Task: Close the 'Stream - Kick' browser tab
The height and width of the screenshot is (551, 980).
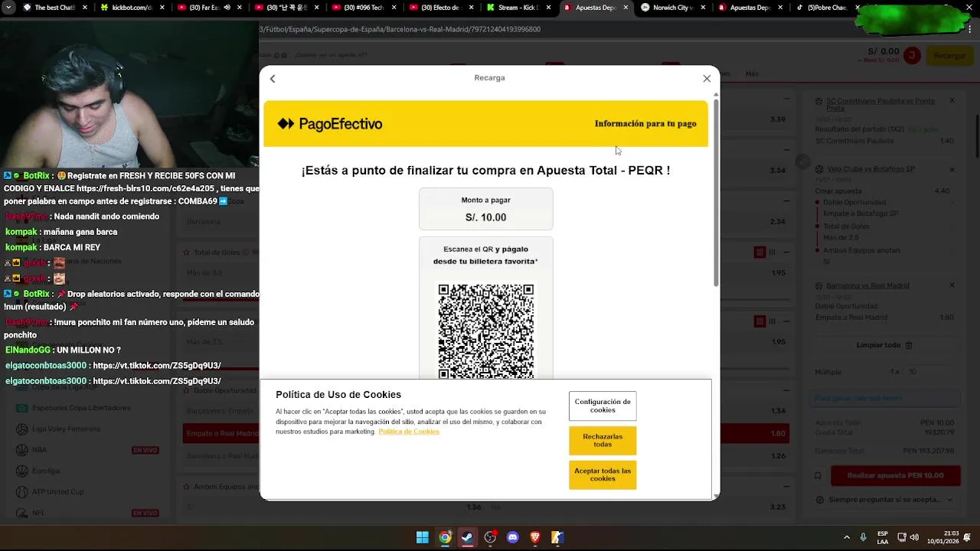Action: pyautogui.click(x=548, y=8)
